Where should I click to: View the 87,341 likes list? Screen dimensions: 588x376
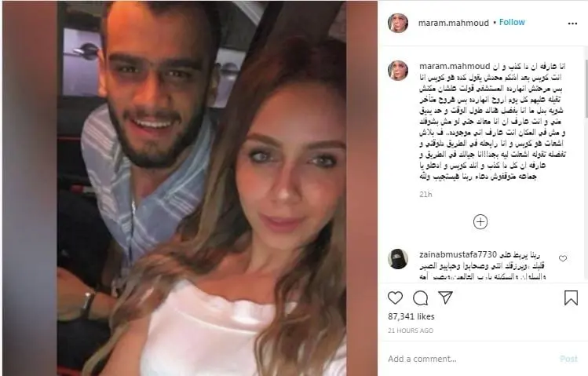[x=411, y=316]
